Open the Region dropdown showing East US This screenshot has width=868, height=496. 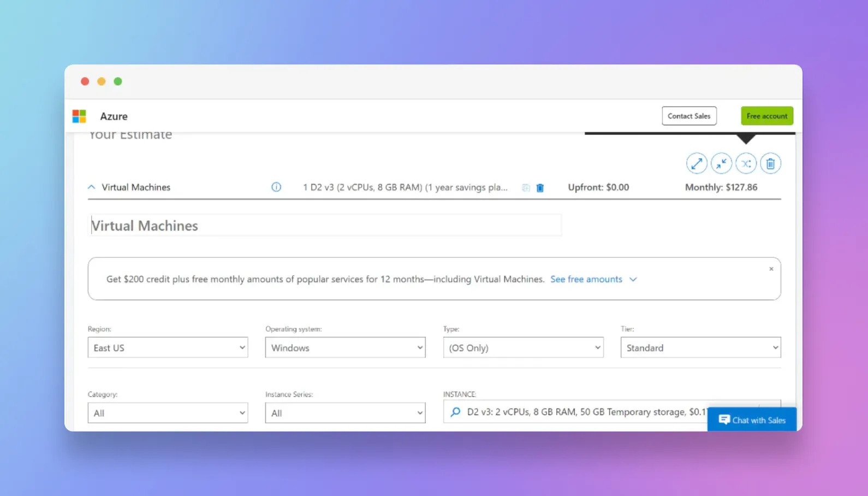(x=168, y=347)
